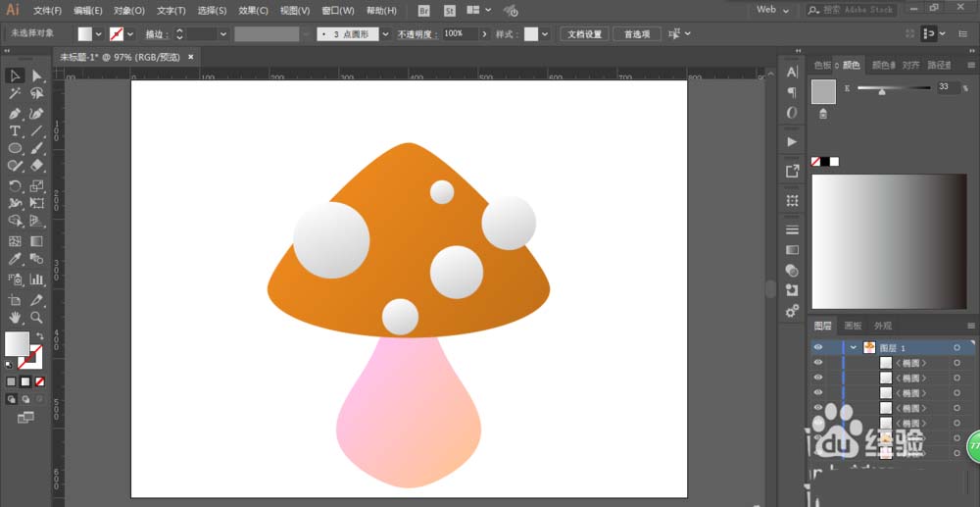Choose the Direct Selection tool
Viewport: 980px width, 507px height.
click(x=36, y=76)
